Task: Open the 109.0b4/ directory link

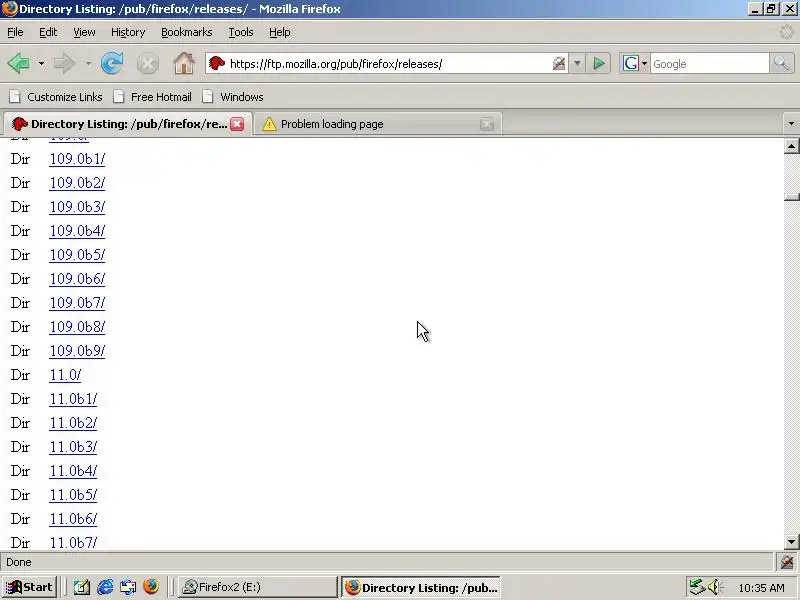Action: point(77,231)
